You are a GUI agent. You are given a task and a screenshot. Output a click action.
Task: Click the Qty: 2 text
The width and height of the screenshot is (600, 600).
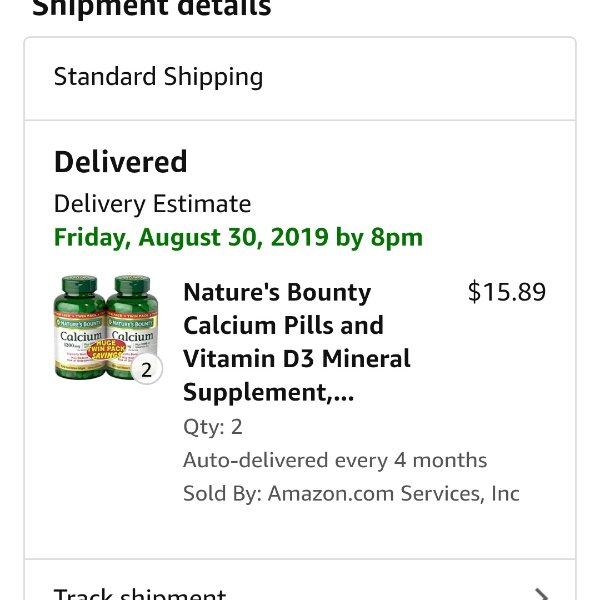213,427
